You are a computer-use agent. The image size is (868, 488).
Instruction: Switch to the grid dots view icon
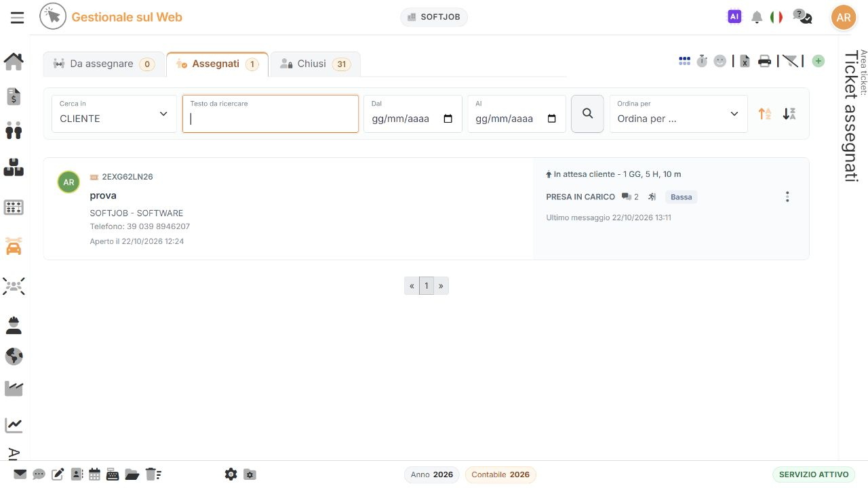(x=684, y=61)
